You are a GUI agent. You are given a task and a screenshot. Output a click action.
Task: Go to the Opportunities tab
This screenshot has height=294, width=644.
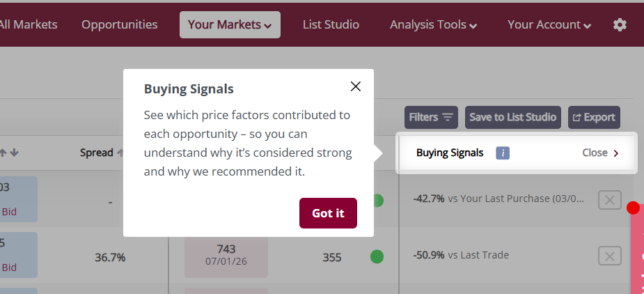[120, 24]
